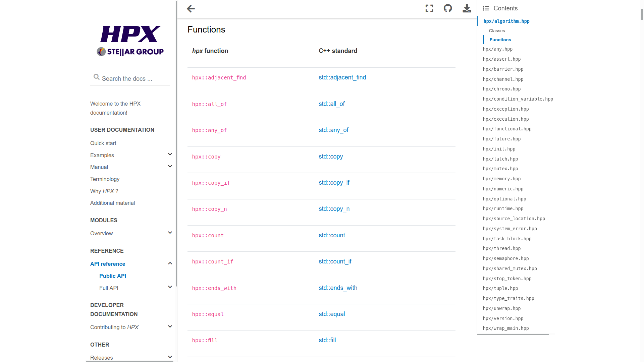
Task: Jump to hpx/mutex.hpp in Contents
Action: click(500, 169)
